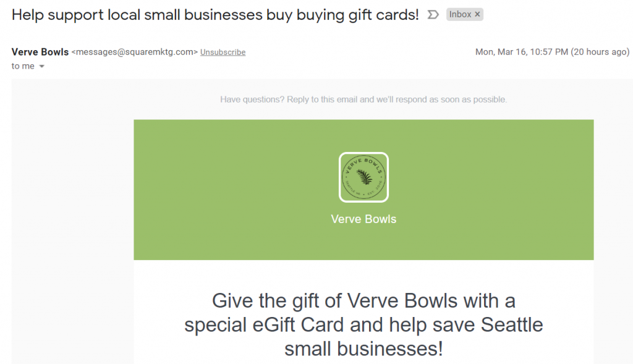633x364 pixels.
Task: Click the importance marker beside the subject
Action: point(433,15)
